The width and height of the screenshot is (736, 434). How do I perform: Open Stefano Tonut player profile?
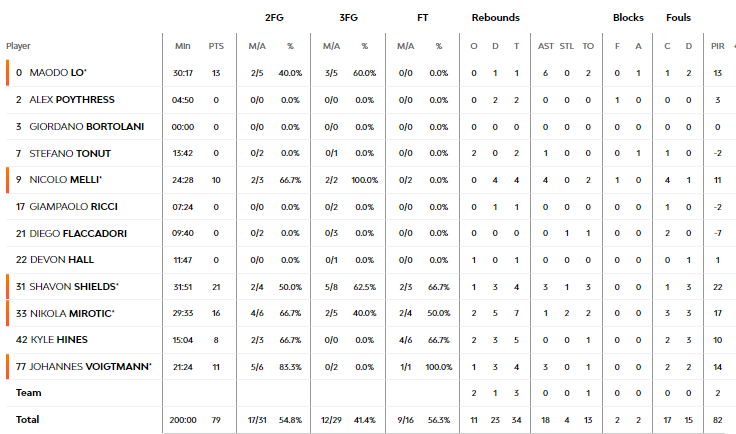pos(70,153)
